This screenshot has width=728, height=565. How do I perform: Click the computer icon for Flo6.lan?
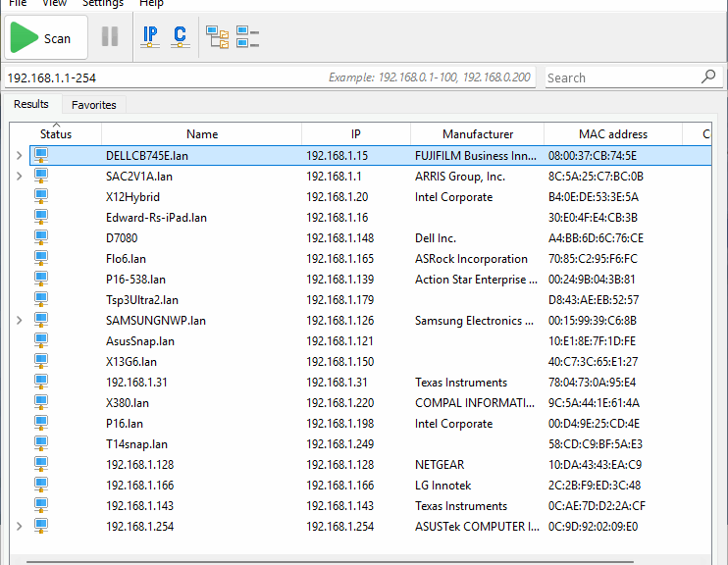41,258
